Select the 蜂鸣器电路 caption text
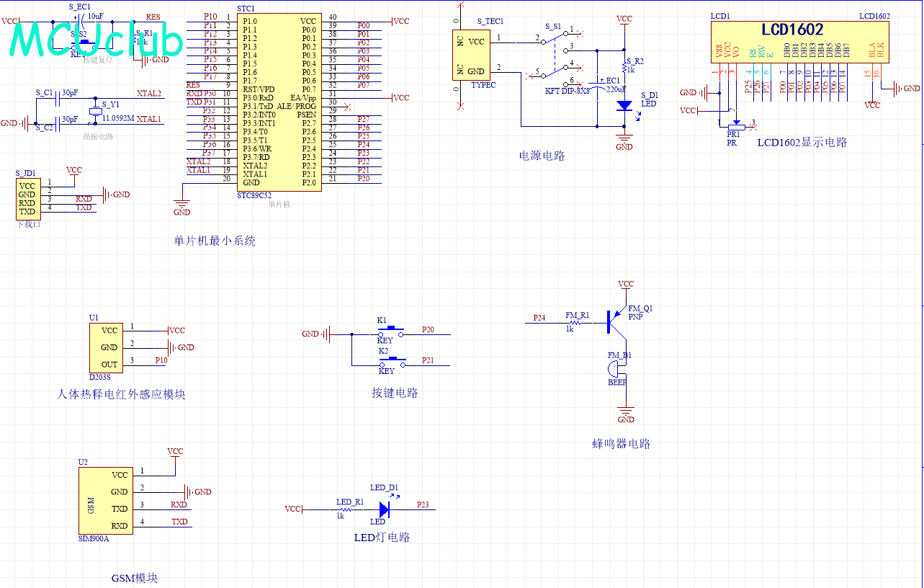The image size is (924, 588). [622, 444]
